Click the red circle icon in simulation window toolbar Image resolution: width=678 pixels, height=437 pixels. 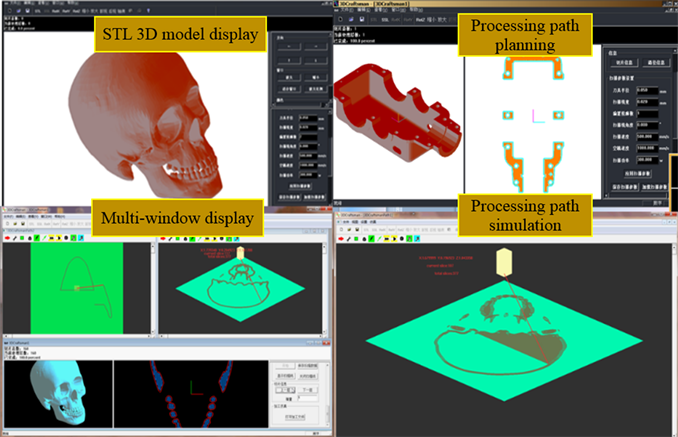(x=342, y=238)
